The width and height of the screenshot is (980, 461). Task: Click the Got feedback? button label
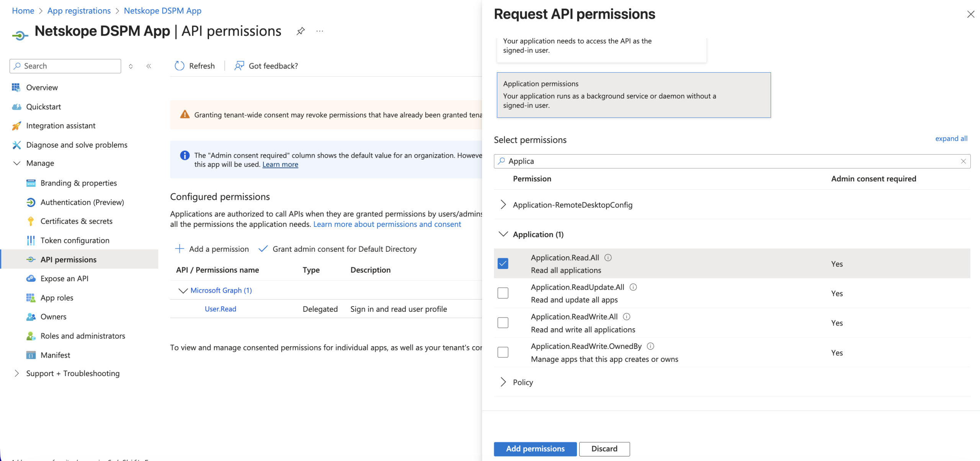[273, 66]
